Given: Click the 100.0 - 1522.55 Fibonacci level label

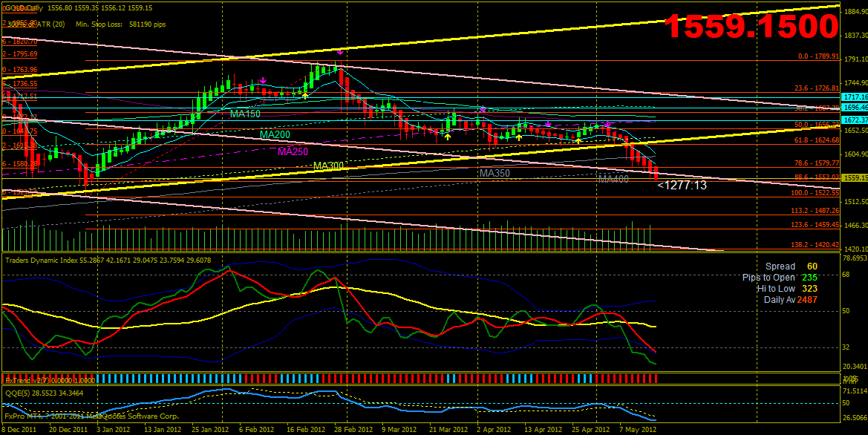Looking at the screenshot, I should pyautogui.click(x=815, y=193).
